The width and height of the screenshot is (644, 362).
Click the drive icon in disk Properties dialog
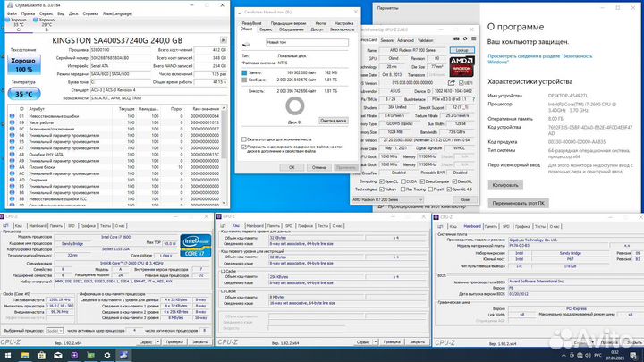(x=246, y=44)
